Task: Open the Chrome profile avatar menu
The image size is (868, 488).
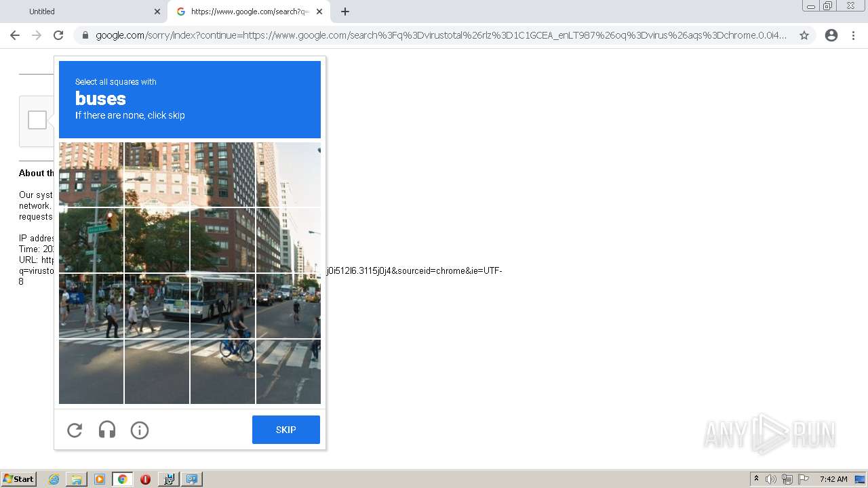Action: pyautogui.click(x=831, y=35)
